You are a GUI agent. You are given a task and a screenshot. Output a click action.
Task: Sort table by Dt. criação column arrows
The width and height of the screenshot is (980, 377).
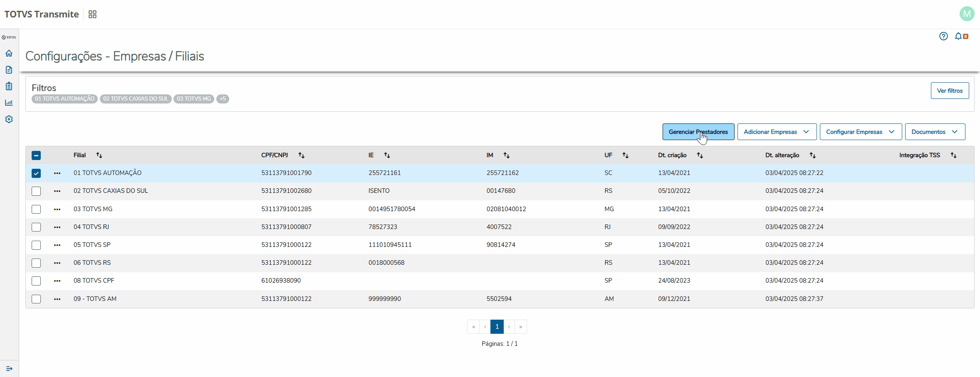[700, 155]
